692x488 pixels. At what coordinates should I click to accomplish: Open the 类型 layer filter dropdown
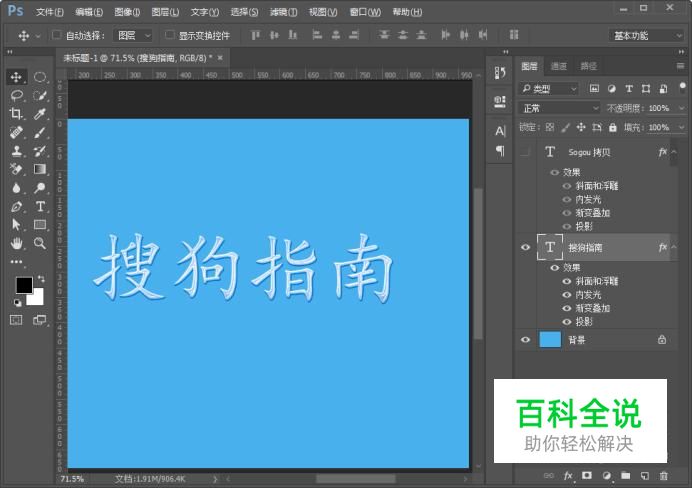point(548,89)
